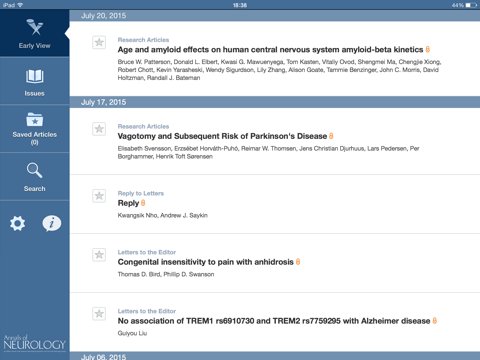Tap the Reply to Letters label

pyautogui.click(x=141, y=193)
